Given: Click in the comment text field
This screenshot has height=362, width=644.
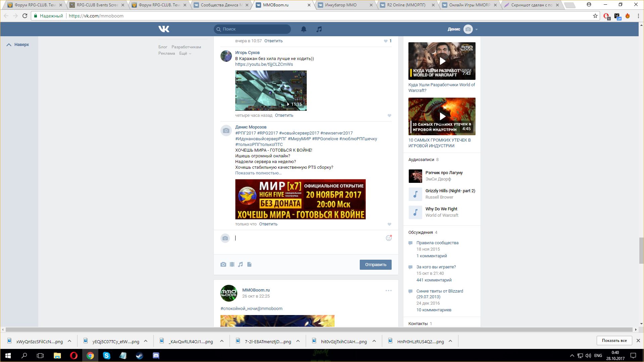Looking at the screenshot, I should 309,238.
